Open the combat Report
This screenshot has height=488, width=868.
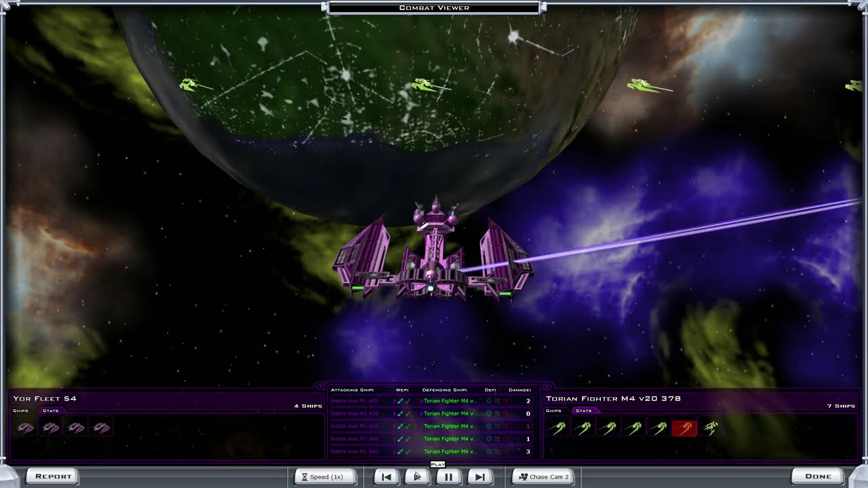pyautogui.click(x=53, y=476)
